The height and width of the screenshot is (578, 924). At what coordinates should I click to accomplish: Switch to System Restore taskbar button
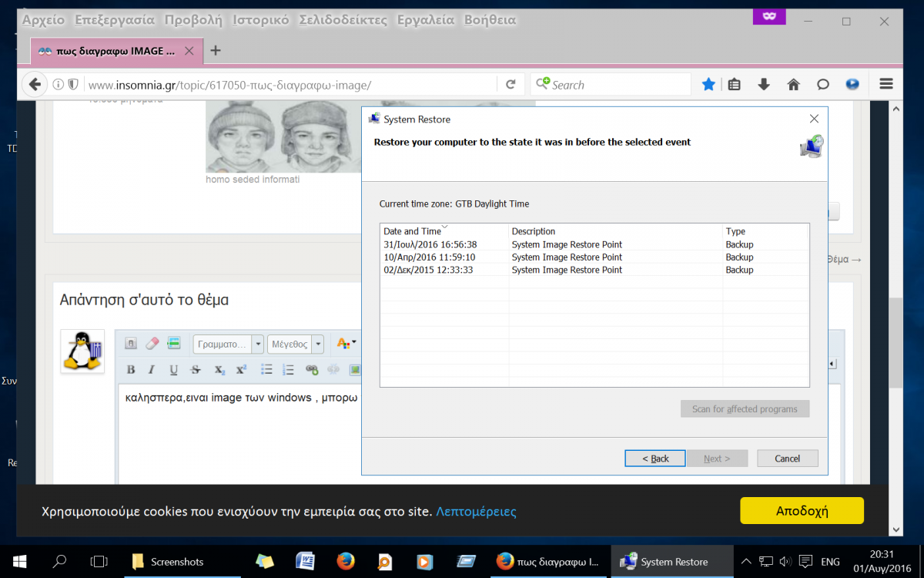coord(671,561)
